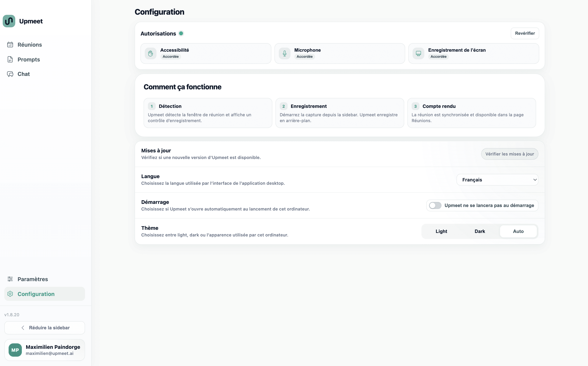Click the Microphone permission icon
Screen dimensions: 588x366
[285, 53]
